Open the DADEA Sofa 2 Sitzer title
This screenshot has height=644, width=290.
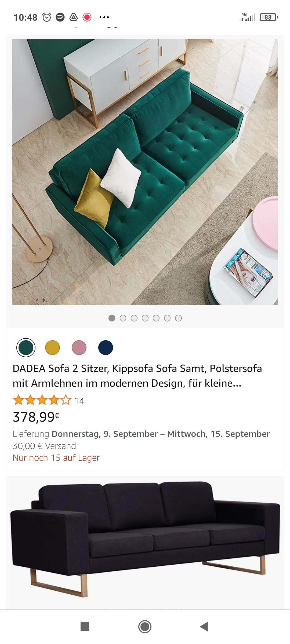[137, 376]
